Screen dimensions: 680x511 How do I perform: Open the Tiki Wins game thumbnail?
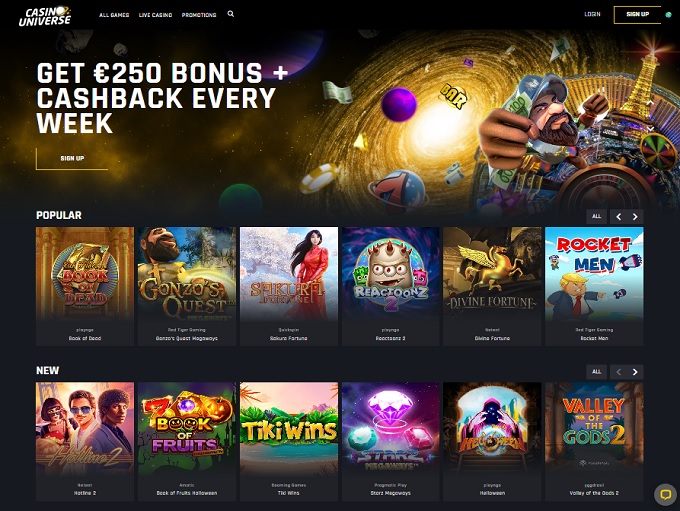click(289, 442)
